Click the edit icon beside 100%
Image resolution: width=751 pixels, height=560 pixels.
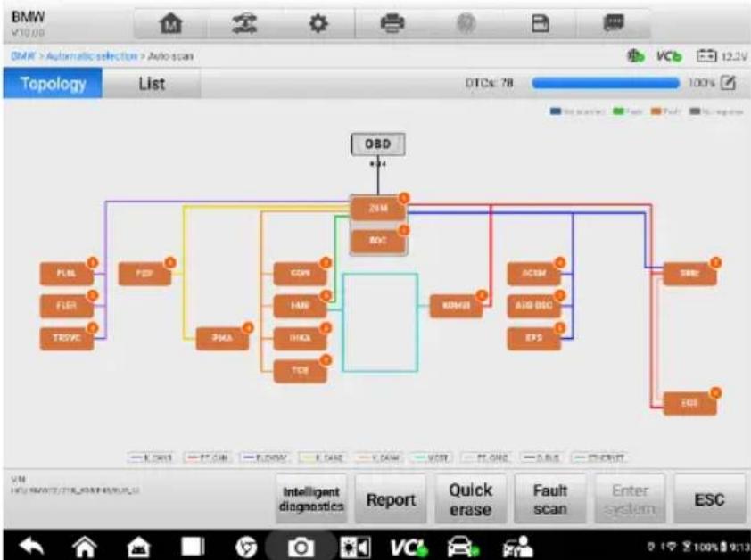pyautogui.click(x=728, y=83)
